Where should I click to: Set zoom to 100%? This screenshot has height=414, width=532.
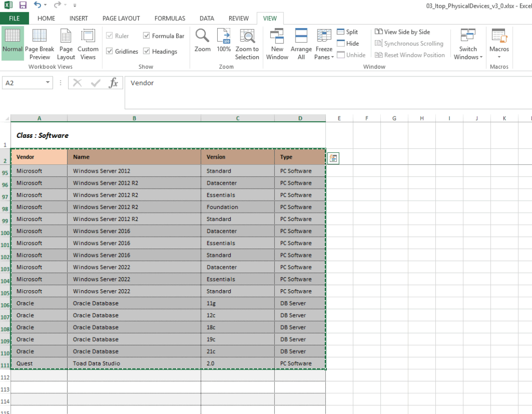[x=224, y=41]
